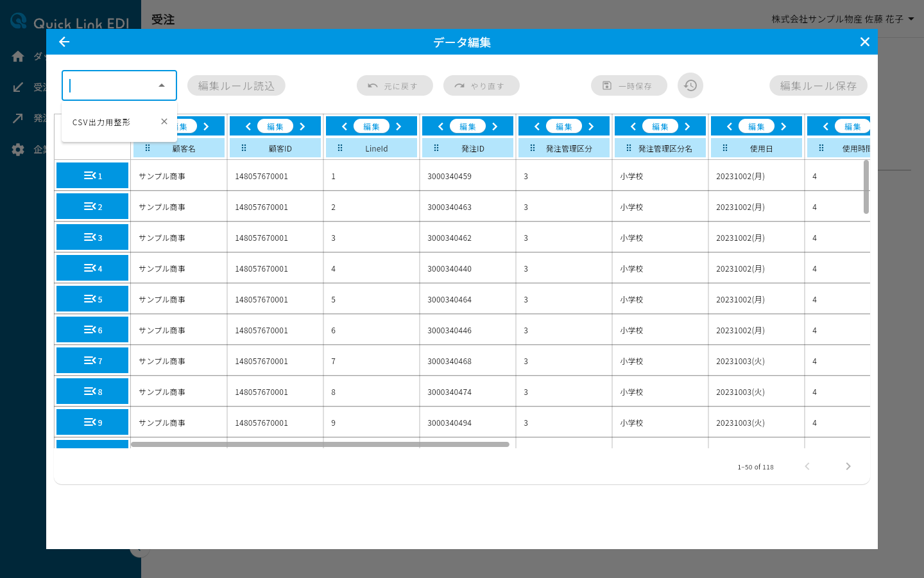Viewport: 924px width, 578px height.
Task: Collapse the rule selection dropdown arrow
Action: point(162,85)
